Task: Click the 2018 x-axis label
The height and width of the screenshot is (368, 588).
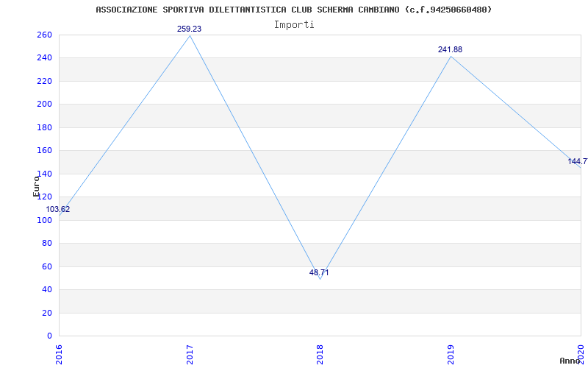Action: pos(320,355)
